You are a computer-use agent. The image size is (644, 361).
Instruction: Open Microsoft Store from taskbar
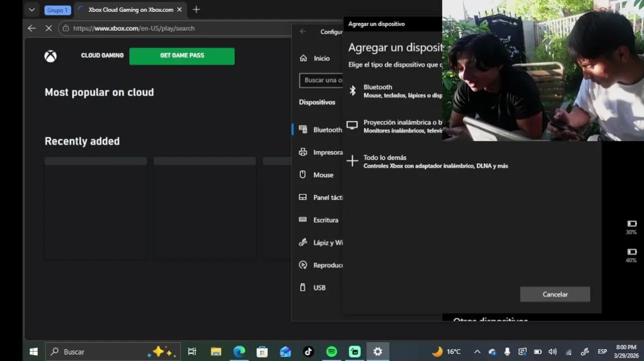262,351
